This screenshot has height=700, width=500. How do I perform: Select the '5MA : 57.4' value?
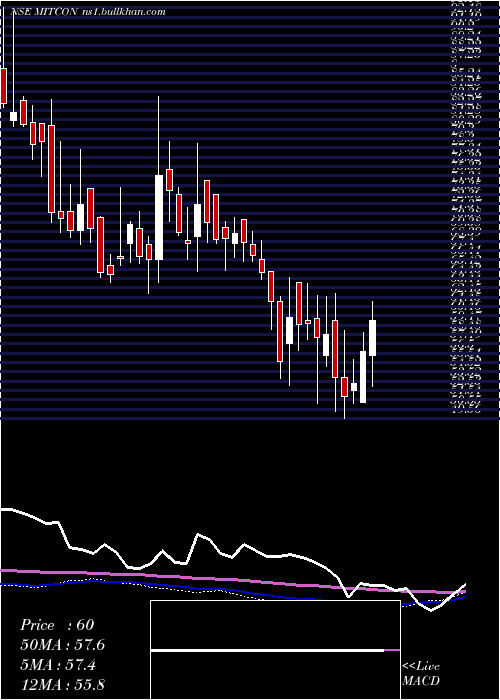click(58, 665)
